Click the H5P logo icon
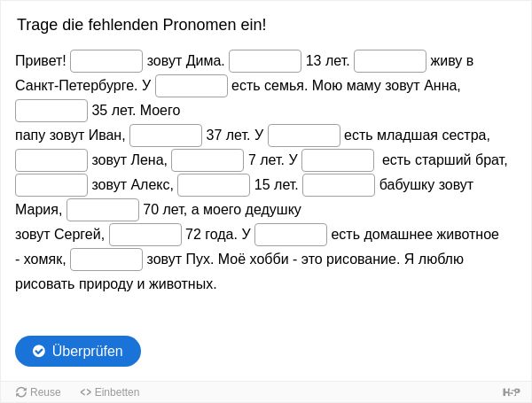Image resolution: width=532 pixels, height=403 pixels. click(x=511, y=392)
